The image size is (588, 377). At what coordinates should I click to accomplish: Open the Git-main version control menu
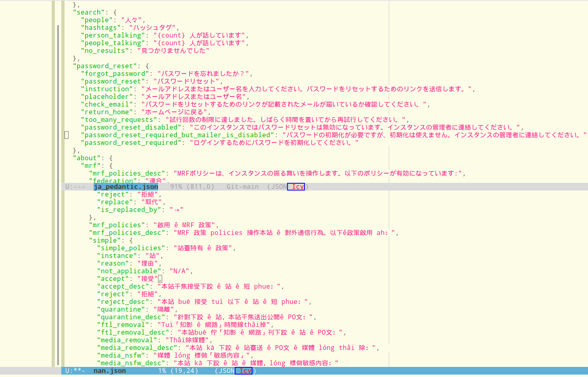click(242, 186)
